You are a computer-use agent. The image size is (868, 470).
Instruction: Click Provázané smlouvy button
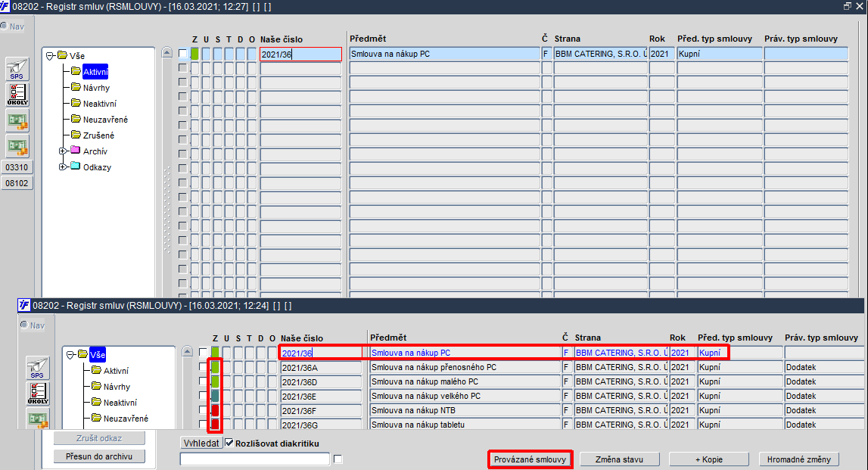(x=530, y=459)
